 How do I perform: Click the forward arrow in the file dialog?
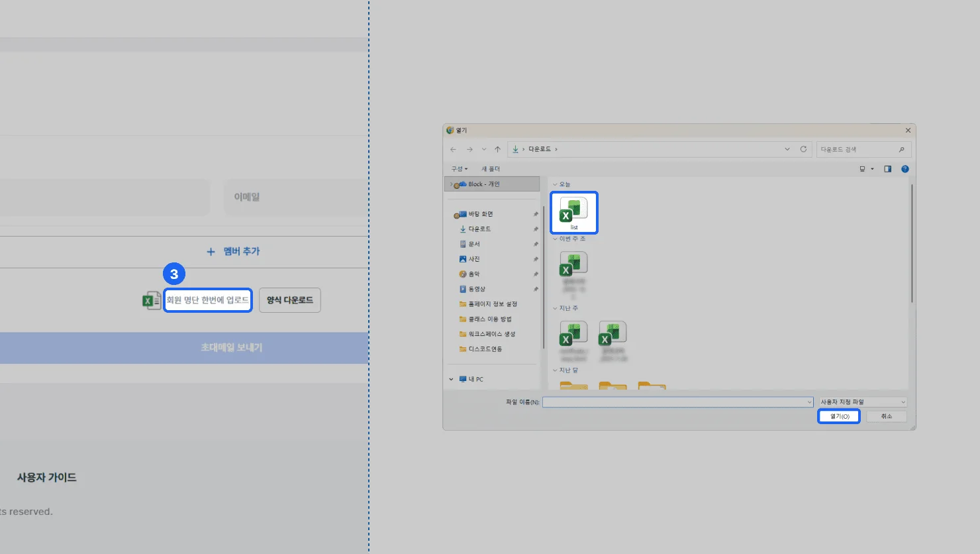469,149
